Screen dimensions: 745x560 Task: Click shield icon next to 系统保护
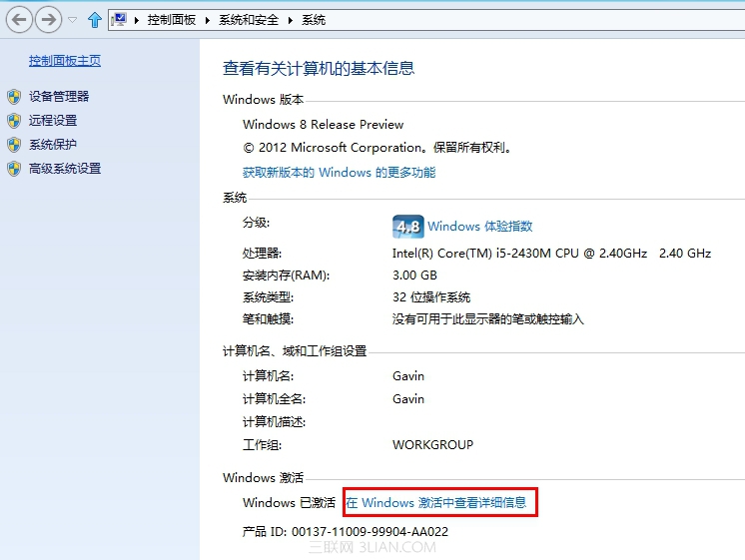(14, 145)
